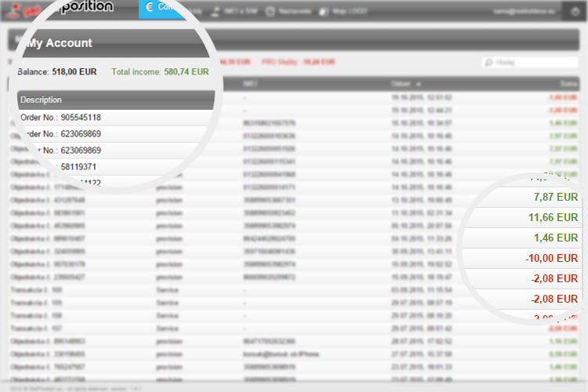Click the GetPosition logo

click(x=62, y=9)
